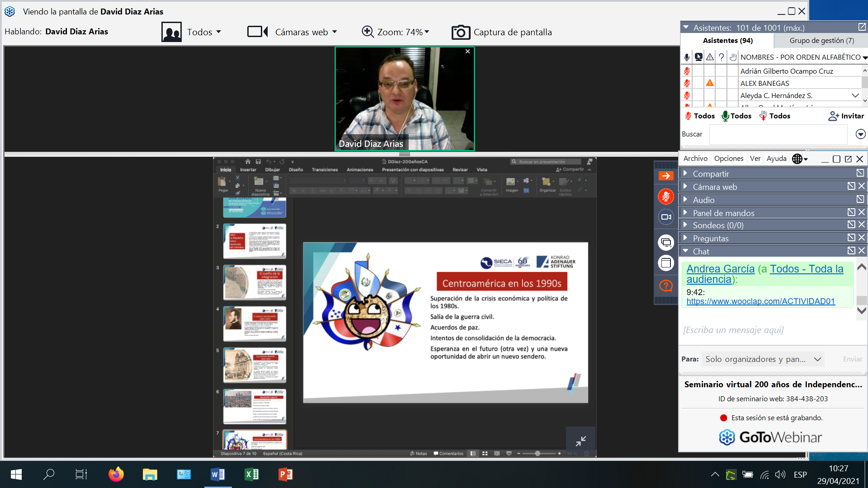The height and width of the screenshot is (488, 868).
Task: Open the Para recipient dropdown
Action: coord(763,359)
